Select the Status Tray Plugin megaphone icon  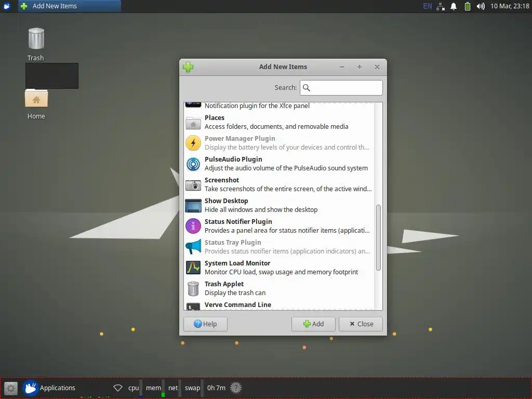pos(193,247)
